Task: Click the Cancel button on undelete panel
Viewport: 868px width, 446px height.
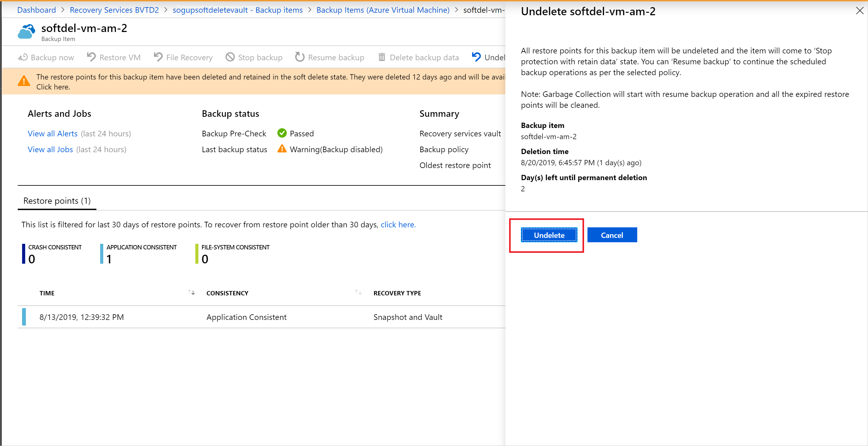Action: click(x=612, y=235)
